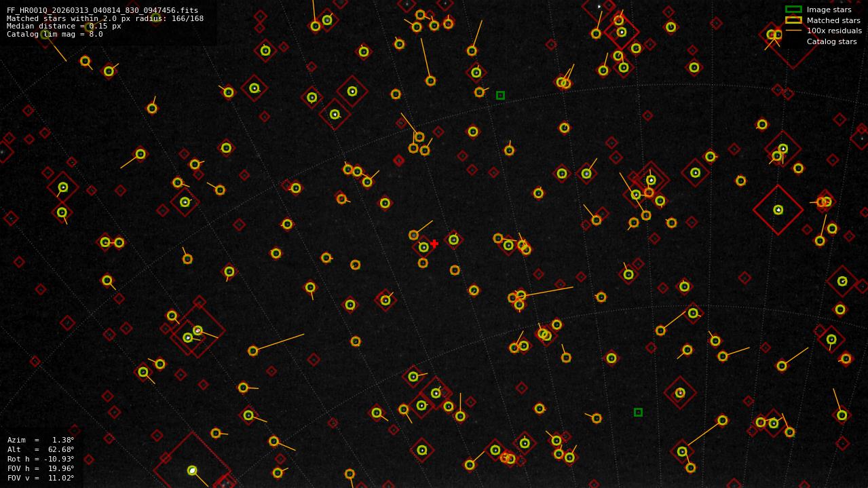
Task: Click the FF_HR001Q FITS file name text
Action: pos(102,11)
